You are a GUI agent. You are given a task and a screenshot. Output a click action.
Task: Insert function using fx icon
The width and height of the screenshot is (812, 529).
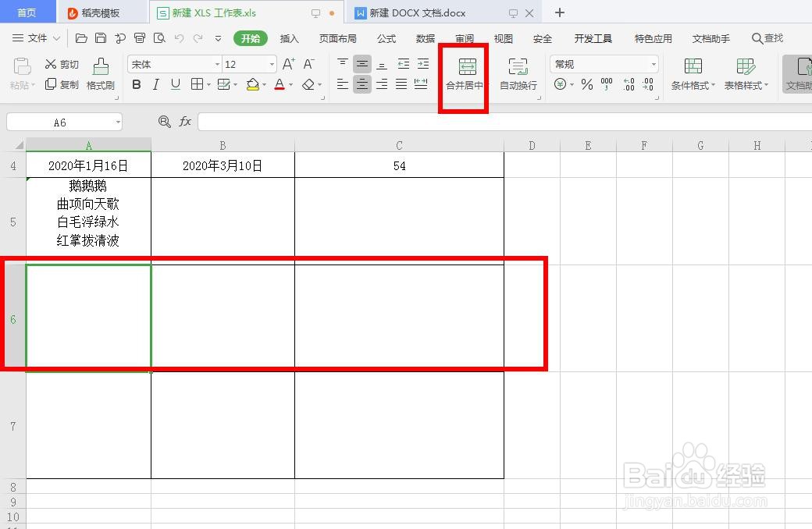185,122
